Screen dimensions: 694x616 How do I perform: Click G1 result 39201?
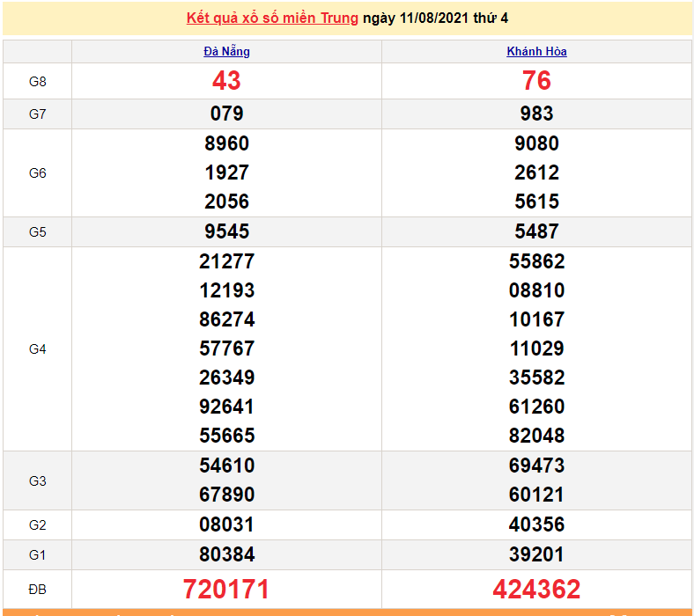[536, 554]
